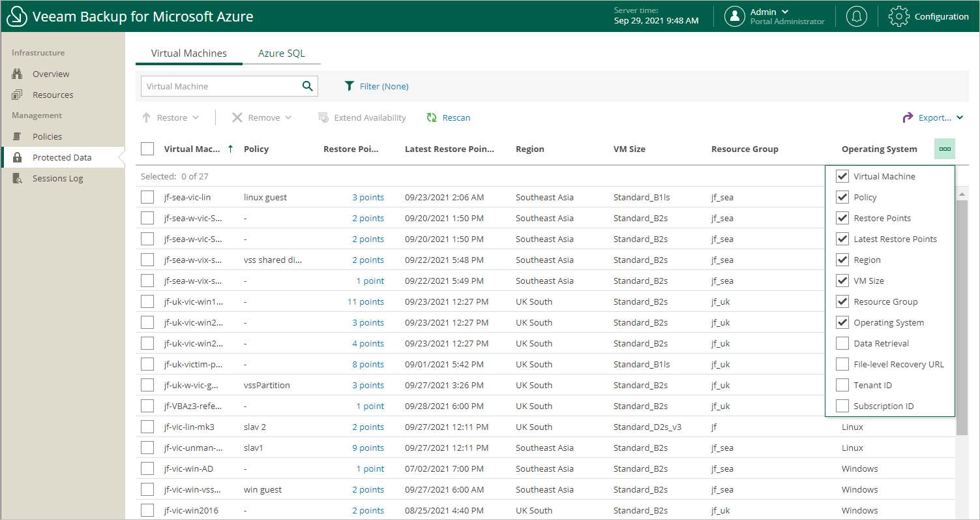Screen dimensions: 980x520
Task: Open the Restore dropdown arrow
Action: (196, 117)
